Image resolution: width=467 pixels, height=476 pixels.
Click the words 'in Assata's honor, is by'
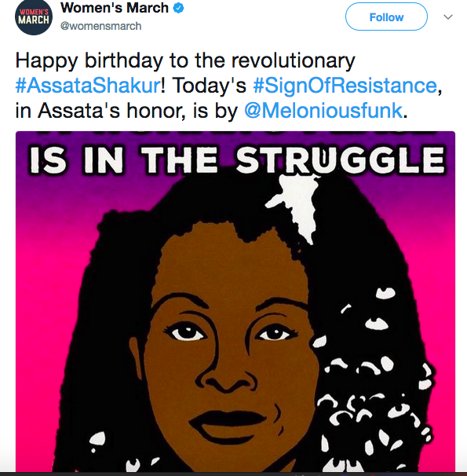pyautogui.click(x=126, y=111)
